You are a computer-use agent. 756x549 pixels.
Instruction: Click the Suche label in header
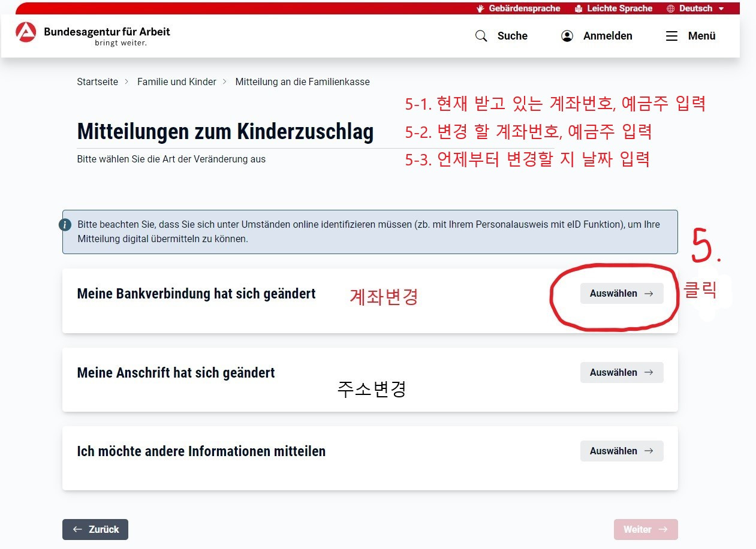tap(513, 36)
